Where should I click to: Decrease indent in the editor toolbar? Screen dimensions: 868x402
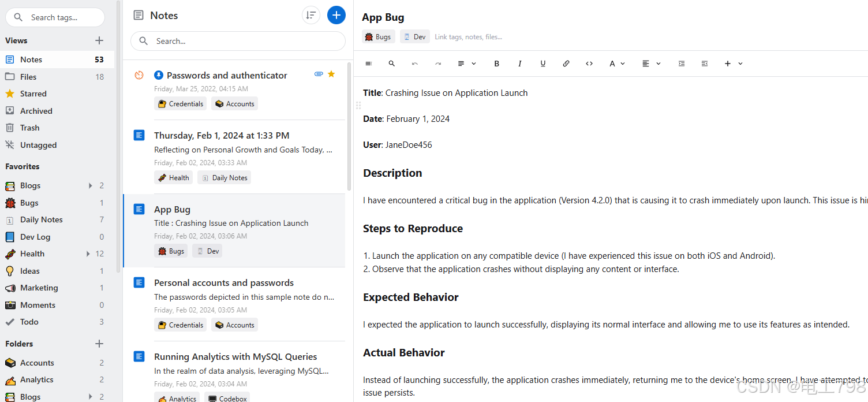pos(705,64)
